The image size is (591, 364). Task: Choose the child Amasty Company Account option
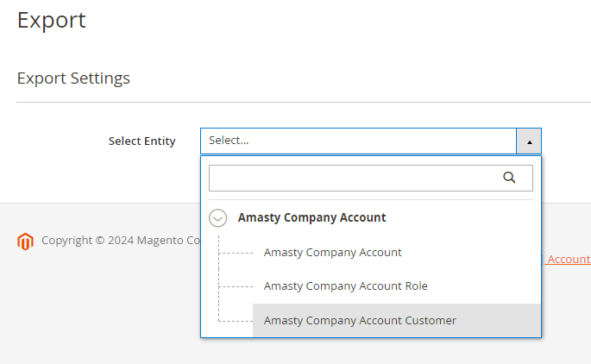point(332,253)
